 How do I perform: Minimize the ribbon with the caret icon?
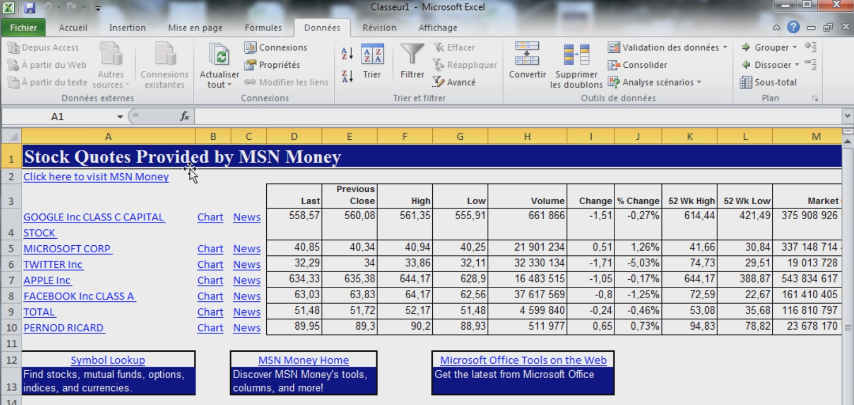point(777,28)
